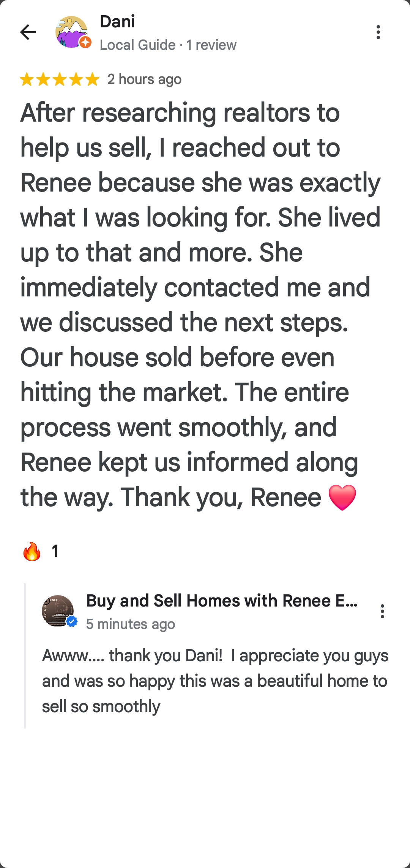Image resolution: width=410 pixels, height=868 pixels.
Task: Click the 2 hours ago timestamp
Action: pos(145,79)
